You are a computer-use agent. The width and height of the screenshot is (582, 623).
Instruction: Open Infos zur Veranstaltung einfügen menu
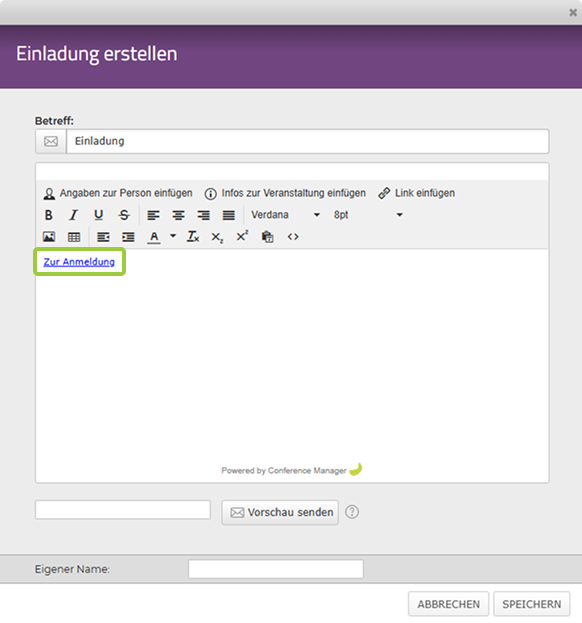(x=285, y=193)
